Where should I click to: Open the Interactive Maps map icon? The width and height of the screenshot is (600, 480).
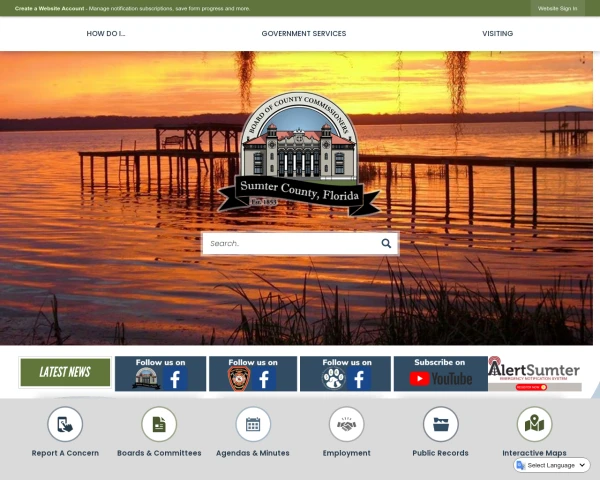(534, 424)
